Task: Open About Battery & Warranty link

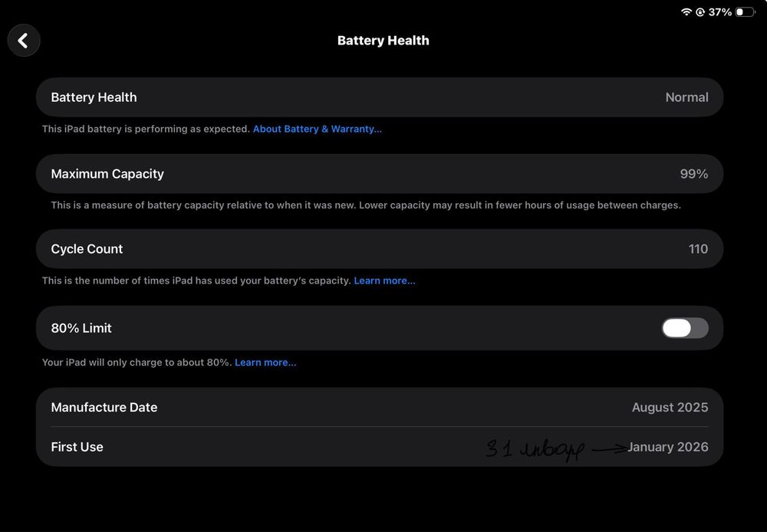Action: click(317, 129)
